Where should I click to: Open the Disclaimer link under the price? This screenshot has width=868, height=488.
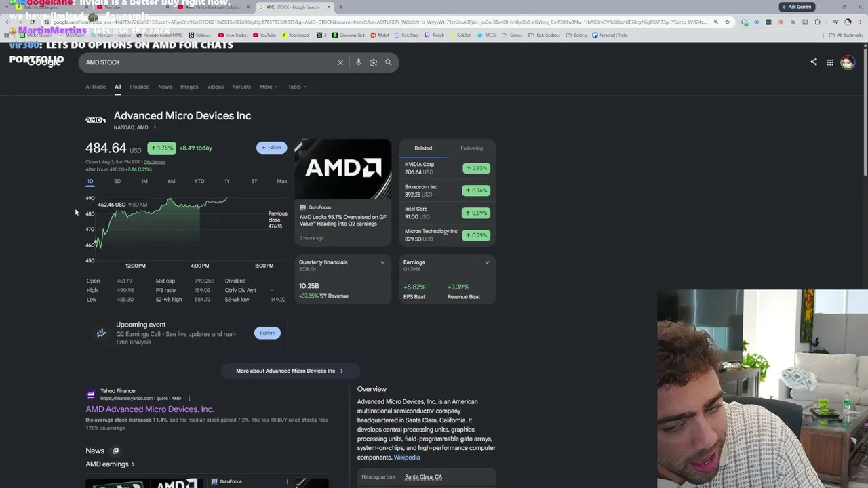point(155,162)
